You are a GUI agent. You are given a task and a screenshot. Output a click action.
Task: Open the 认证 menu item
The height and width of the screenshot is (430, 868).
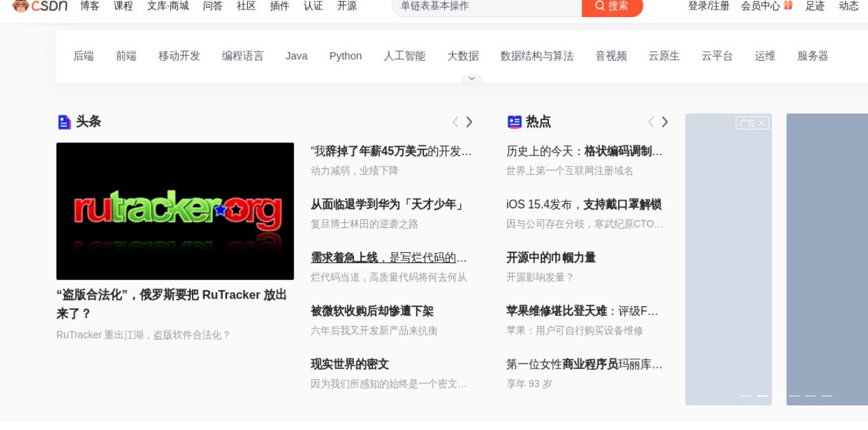tap(313, 6)
